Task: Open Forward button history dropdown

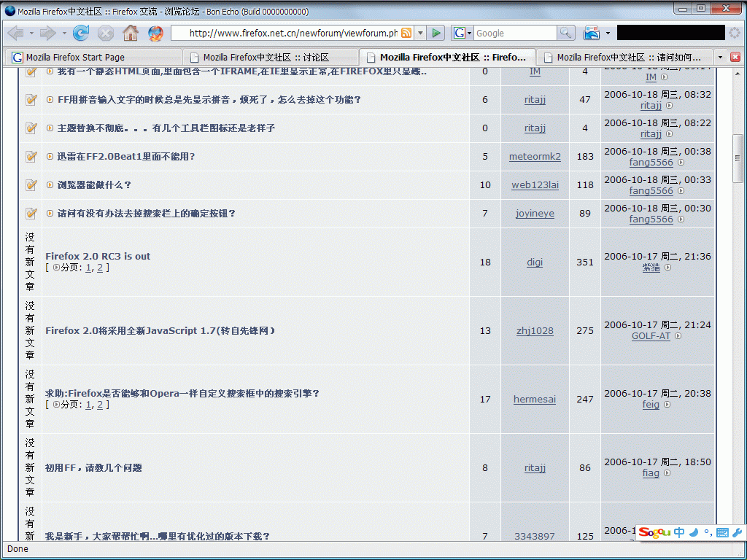Action: coord(64,34)
